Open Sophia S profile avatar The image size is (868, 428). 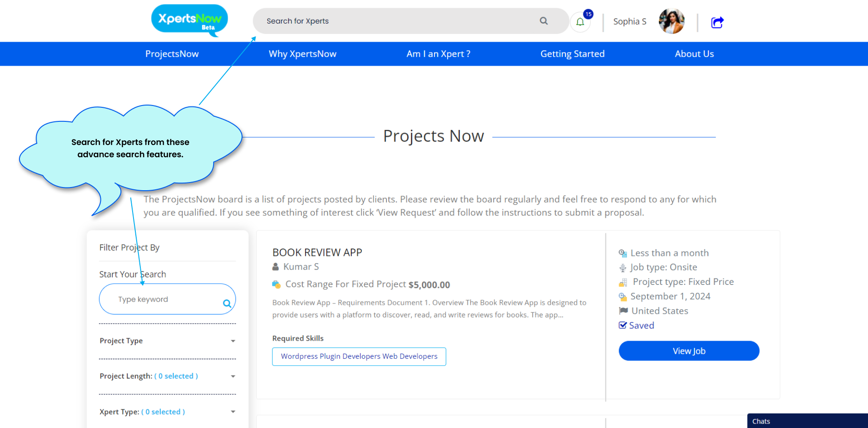click(x=672, y=21)
